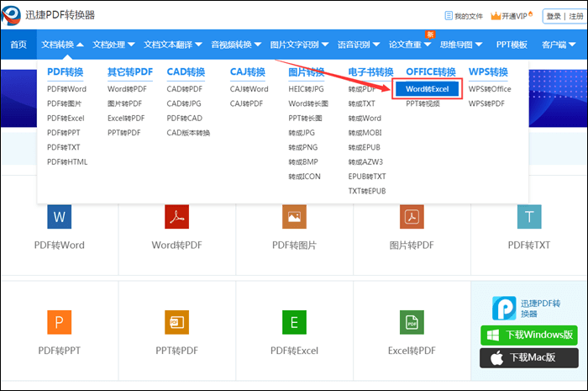
Task: Choose EPUB转TXT entry
Action: [x=367, y=177]
